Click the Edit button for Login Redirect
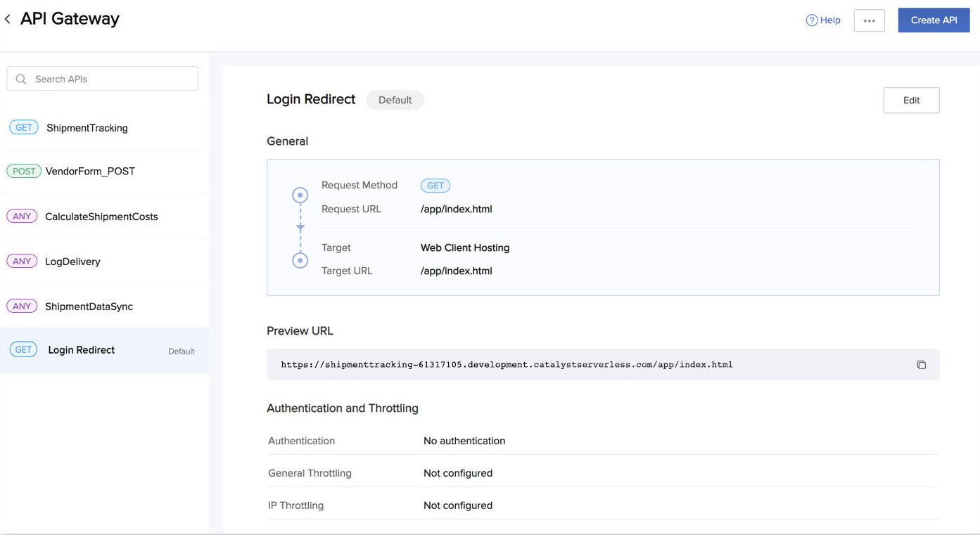Image resolution: width=980 pixels, height=535 pixels. coord(911,100)
